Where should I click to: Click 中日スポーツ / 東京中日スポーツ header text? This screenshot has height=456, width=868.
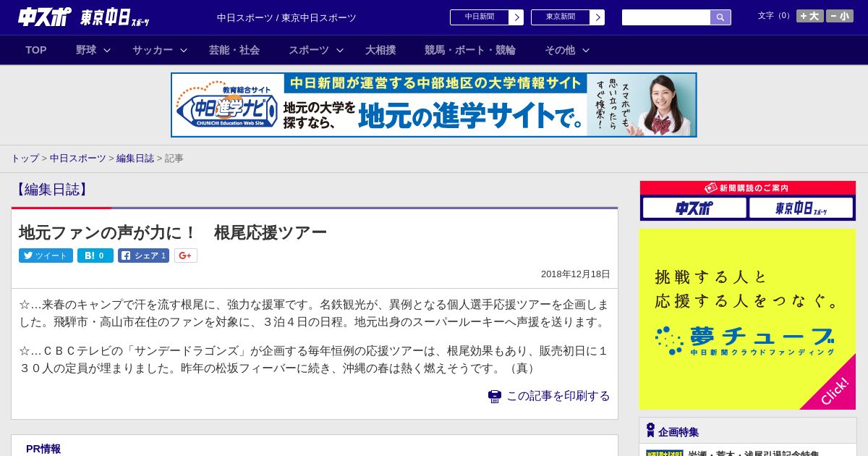pyautogui.click(x=286, y=17)
